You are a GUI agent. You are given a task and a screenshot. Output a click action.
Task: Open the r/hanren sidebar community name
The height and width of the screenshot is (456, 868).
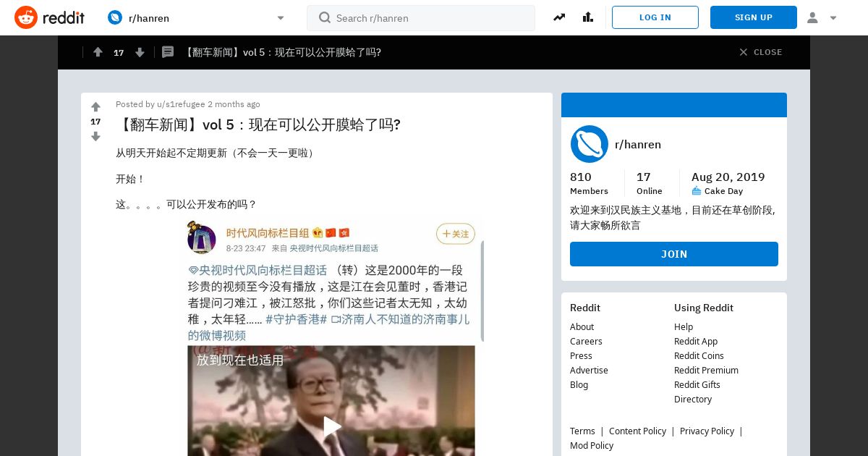[638, 144]
